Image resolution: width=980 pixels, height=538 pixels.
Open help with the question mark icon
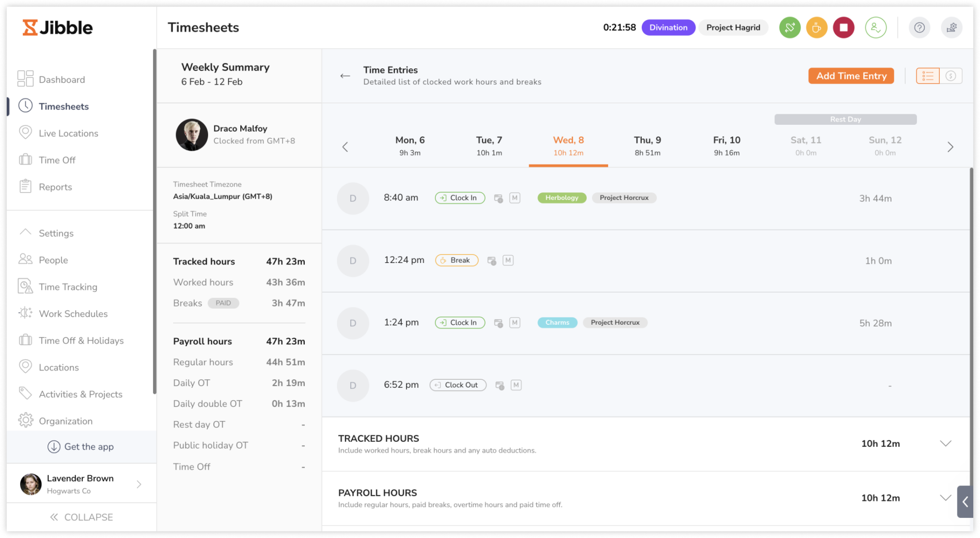(919, 28)
